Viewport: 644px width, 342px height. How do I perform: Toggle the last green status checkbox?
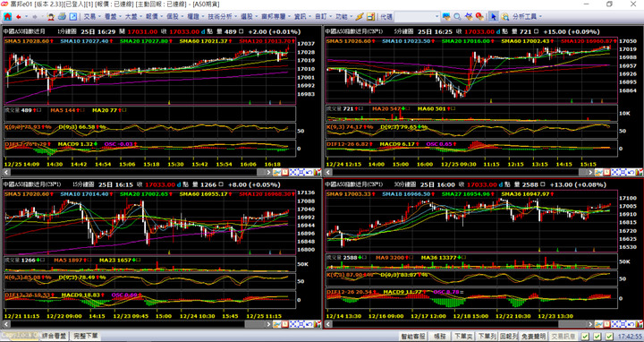[x=609, y=337]
